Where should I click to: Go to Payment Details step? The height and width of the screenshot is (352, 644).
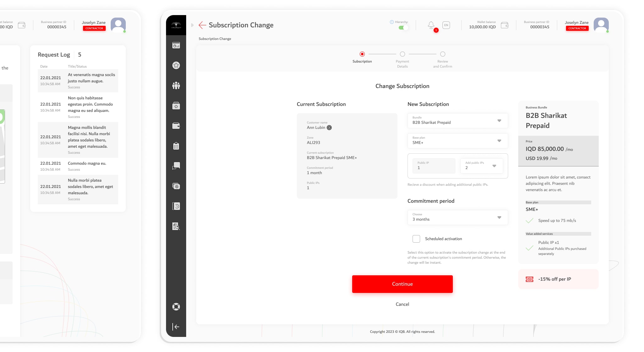tap(402, 54)
